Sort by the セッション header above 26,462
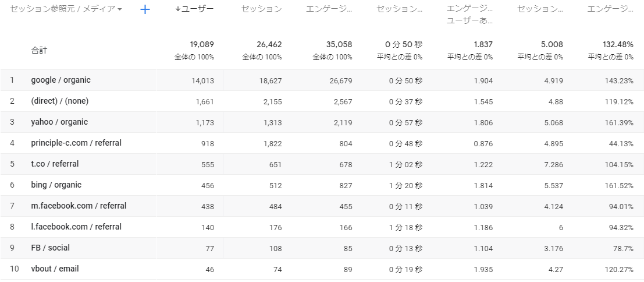 pyautogui.click(x=261, y=9)
